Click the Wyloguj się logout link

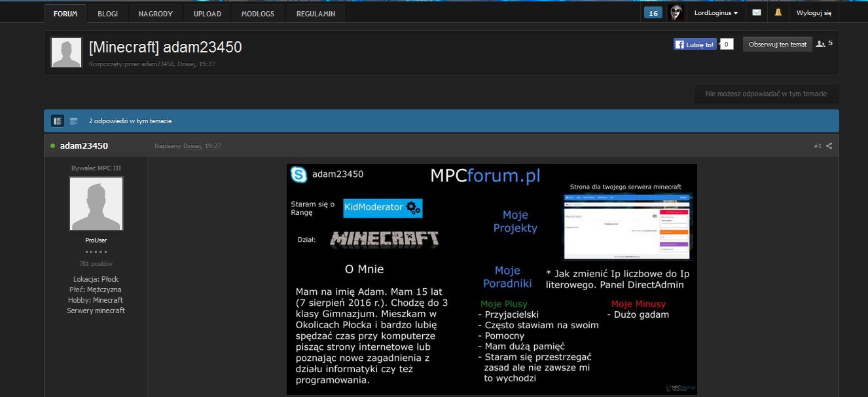tap(814, 13)
